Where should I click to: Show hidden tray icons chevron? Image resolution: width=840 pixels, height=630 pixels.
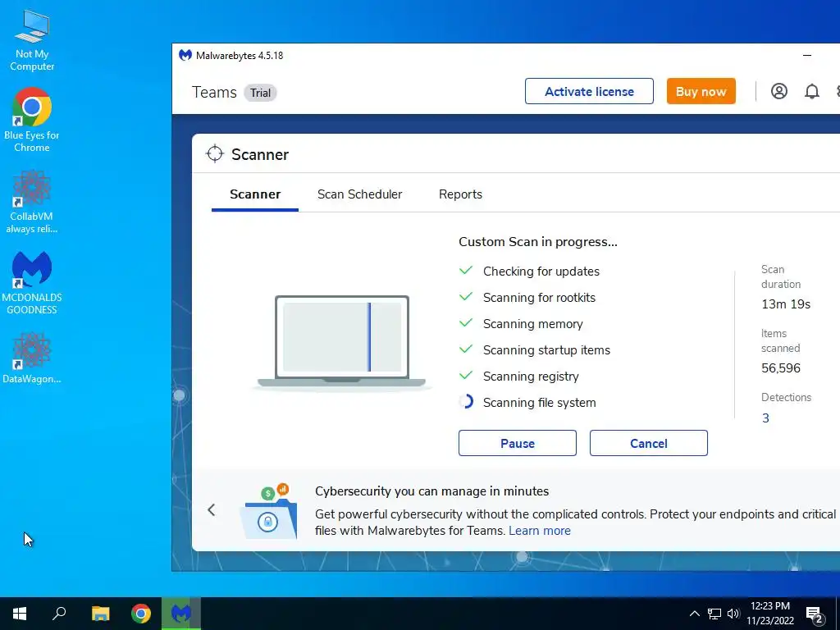click(694, 614)
